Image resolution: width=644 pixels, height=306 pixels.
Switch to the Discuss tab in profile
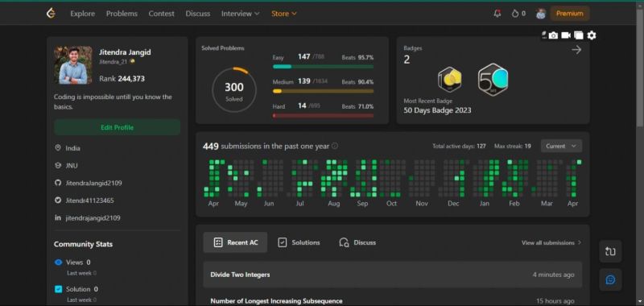coord(357,242)
